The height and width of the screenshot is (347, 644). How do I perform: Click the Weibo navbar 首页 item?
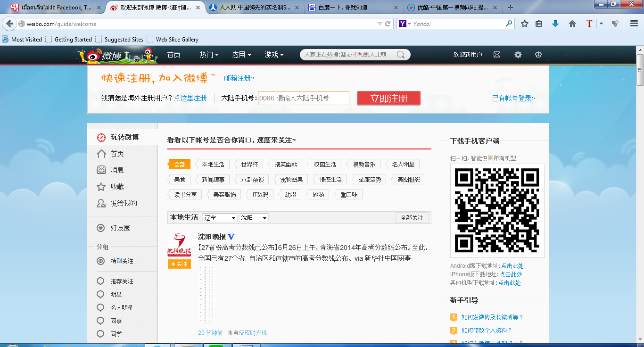coord(174,55)
